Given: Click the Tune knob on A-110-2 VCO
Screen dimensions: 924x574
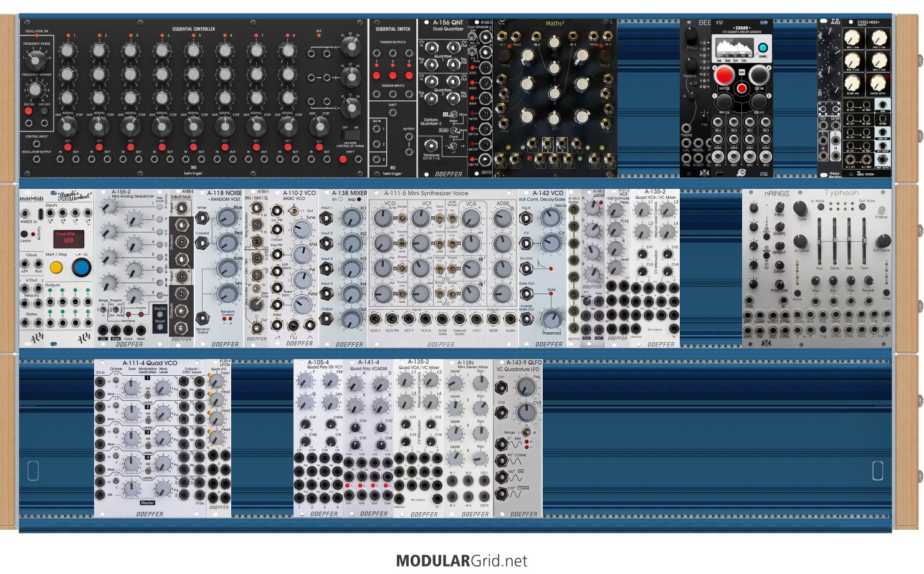Looking at the screenshot, I should click(302, 230).
